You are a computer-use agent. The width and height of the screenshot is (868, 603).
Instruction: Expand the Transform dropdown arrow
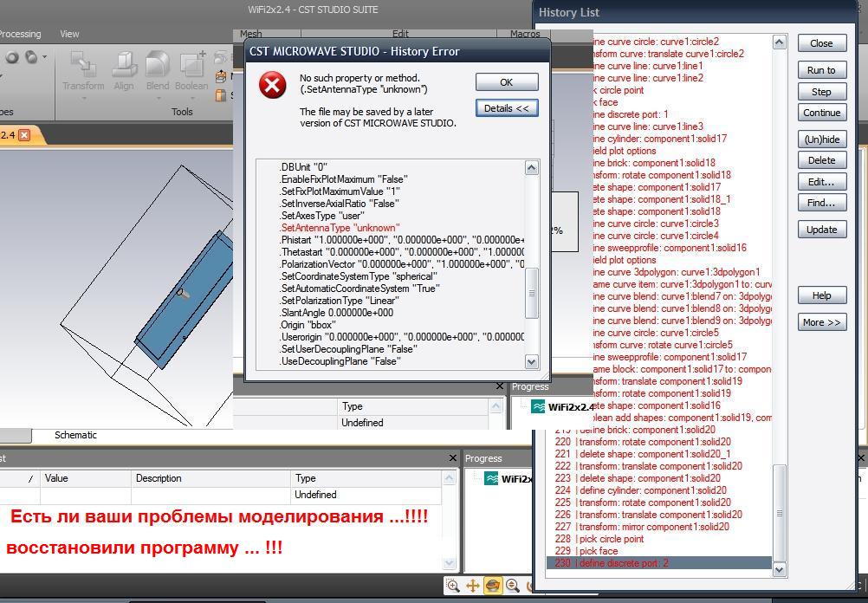pos(83,99)
